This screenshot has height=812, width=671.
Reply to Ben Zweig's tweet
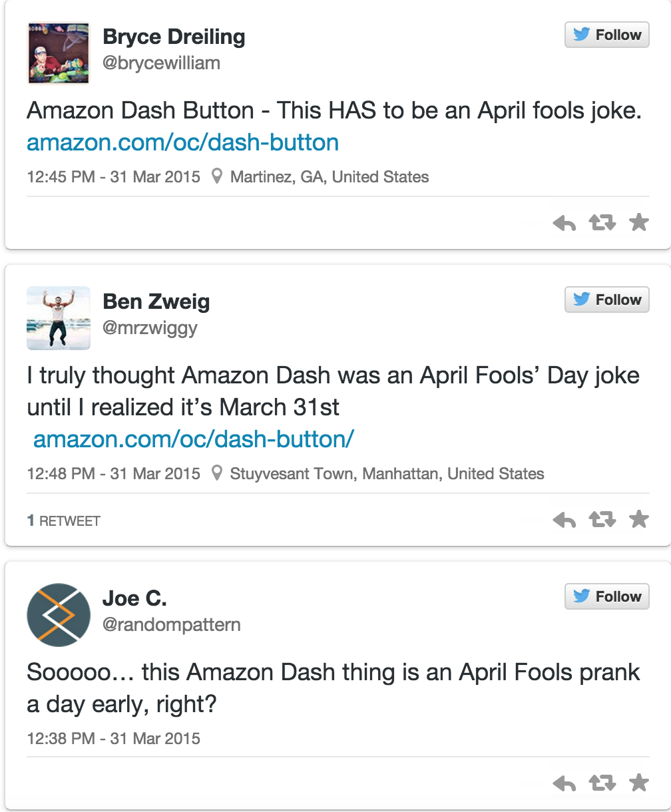pyautogui.click(x=564, y=520)
